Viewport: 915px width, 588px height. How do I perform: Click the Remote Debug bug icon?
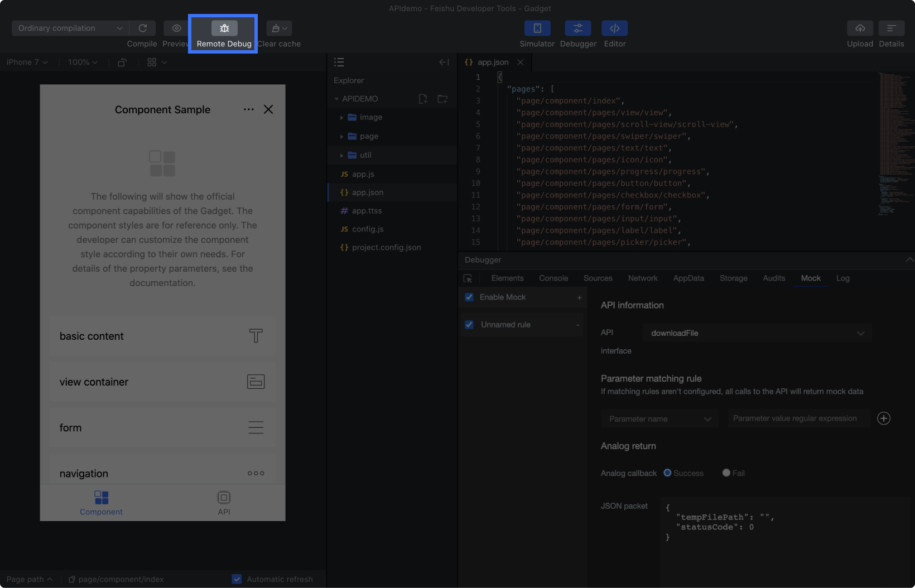coord(224,28)
